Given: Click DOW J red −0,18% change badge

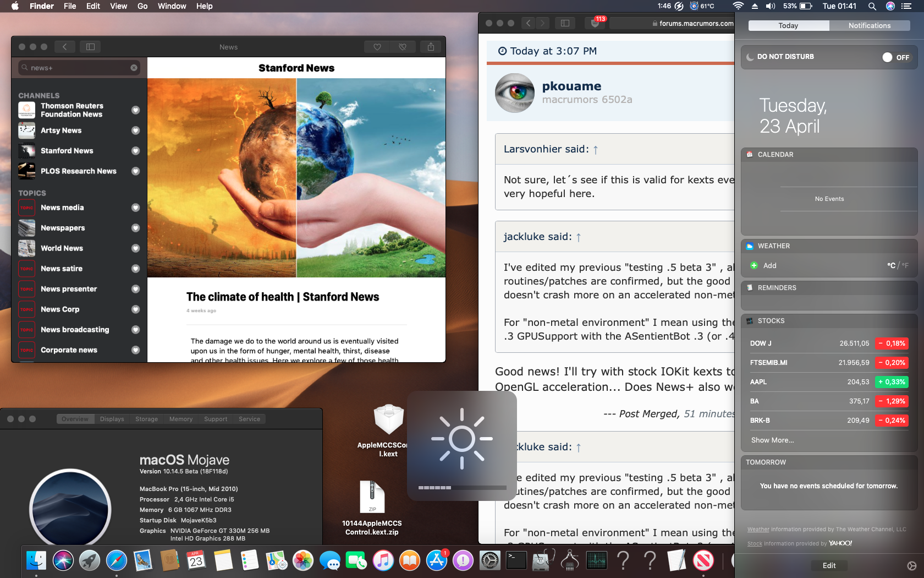Looking at the screenshot, I should [x=892, y=343].
